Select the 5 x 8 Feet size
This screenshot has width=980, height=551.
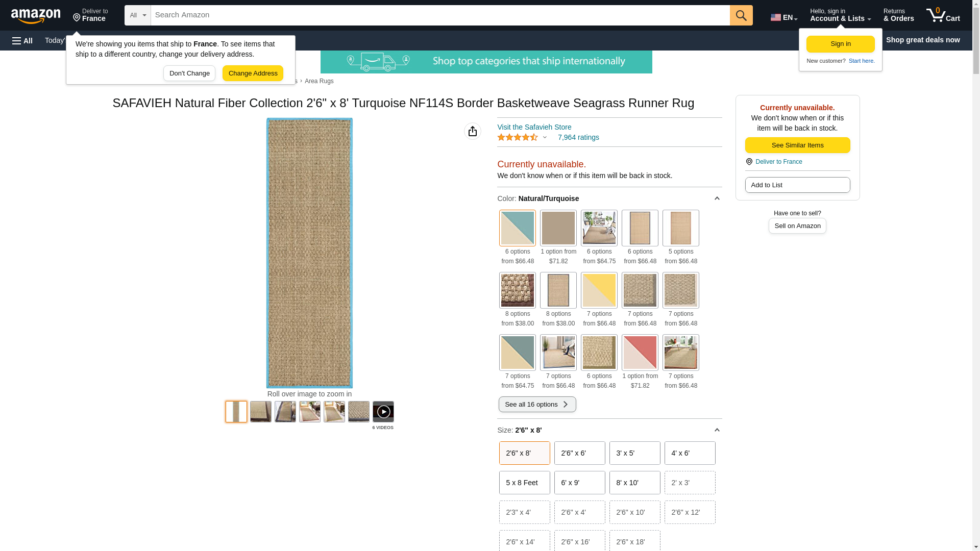pyautogui.click(x=525, y=483)
